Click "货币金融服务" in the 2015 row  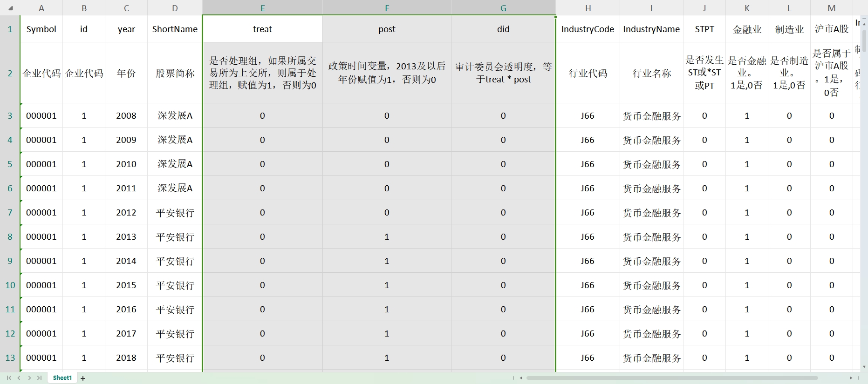[x=651, y=285]
